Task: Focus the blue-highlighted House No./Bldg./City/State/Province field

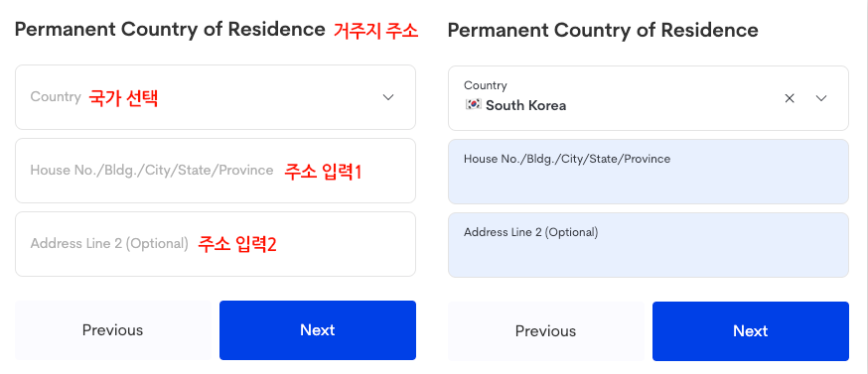Action: (649, 172)
